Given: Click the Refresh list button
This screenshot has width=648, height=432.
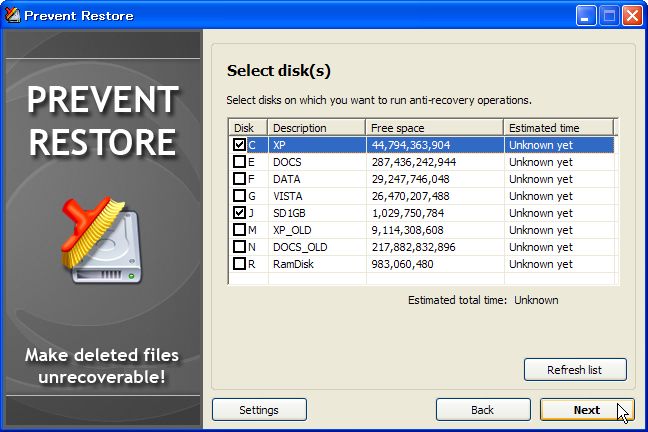Looking at the screenshot, I should pyautogui.click(x=575, y=370).
